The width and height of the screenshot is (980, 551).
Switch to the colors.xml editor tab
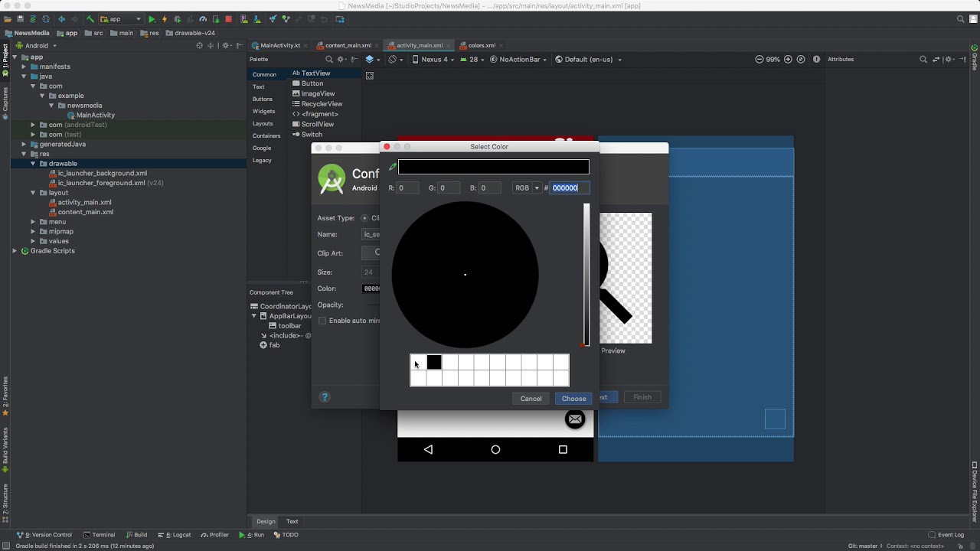[482, 45]
